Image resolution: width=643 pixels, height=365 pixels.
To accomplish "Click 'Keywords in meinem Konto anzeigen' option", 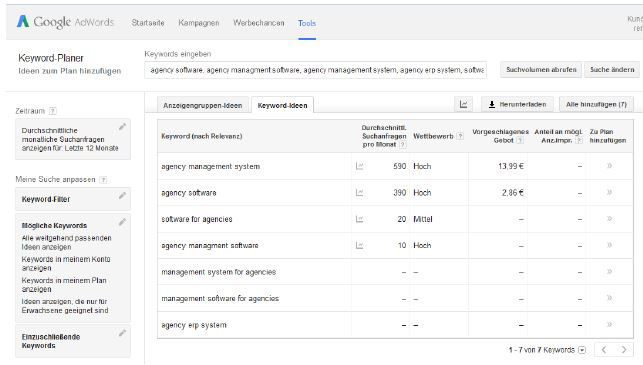I will pos(66,264).
